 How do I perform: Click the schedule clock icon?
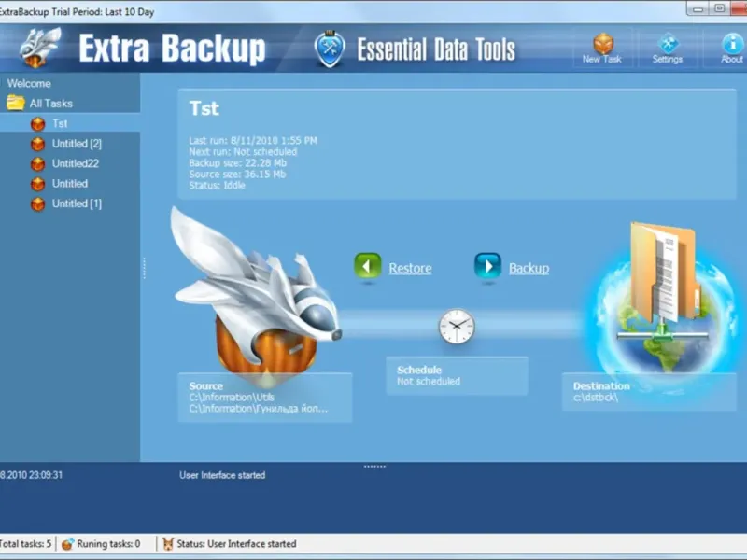(457, 326)
